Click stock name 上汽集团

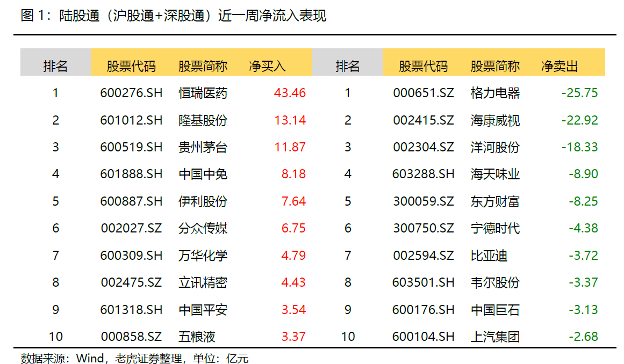tap(495, 337)
